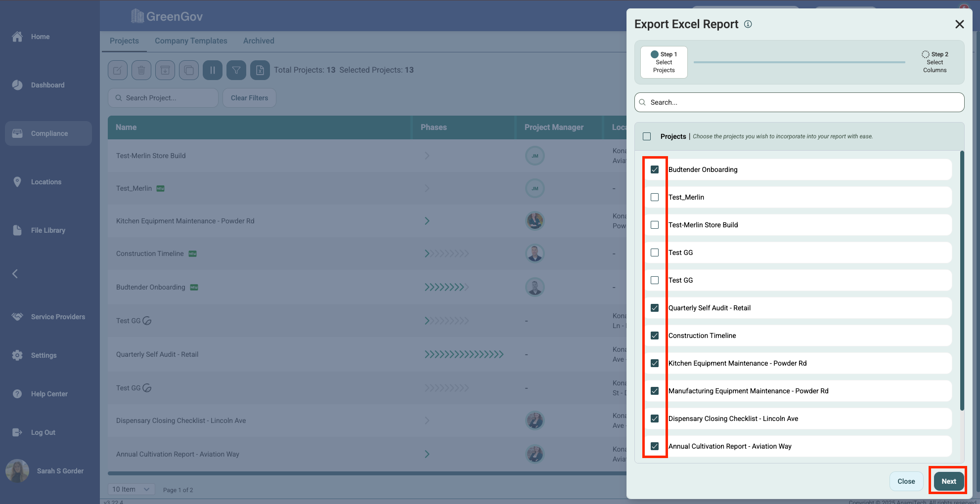Screen dimensions: 980x504
Task: Collapse the sidebar with the left chevron
Action: coord(15,274)
